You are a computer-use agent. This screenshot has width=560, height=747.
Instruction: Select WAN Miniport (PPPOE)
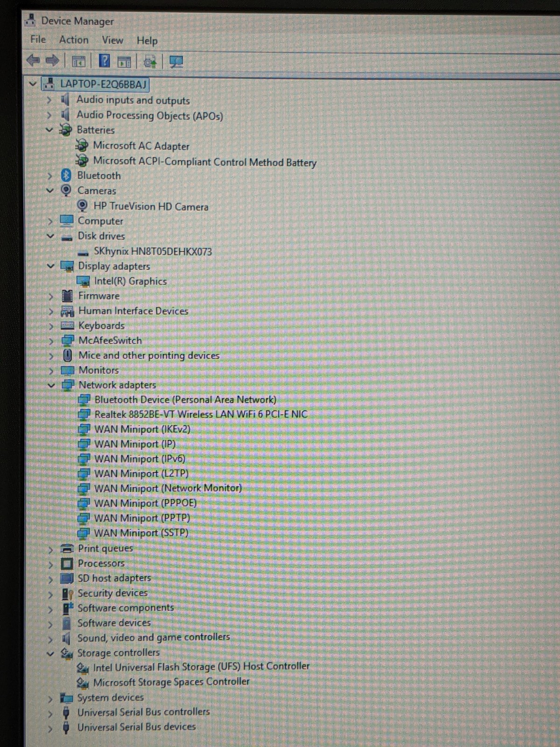146,503
